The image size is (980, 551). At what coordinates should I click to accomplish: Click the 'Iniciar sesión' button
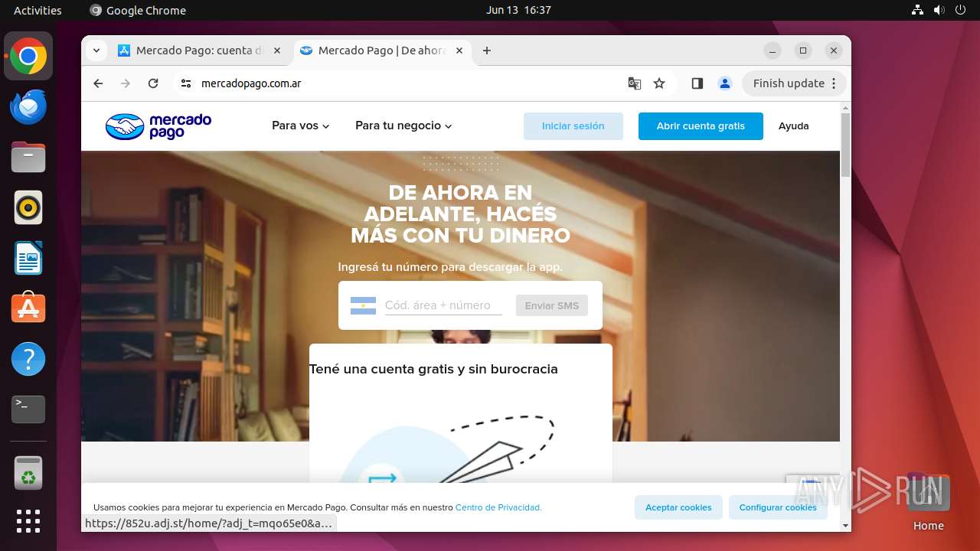point(573,126)
